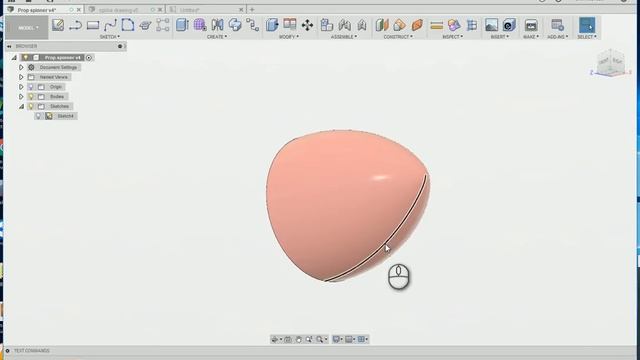Viewport: 640px width, 360px height.
Task: Open the ADD-INS menu
Action: click(558, 37)
